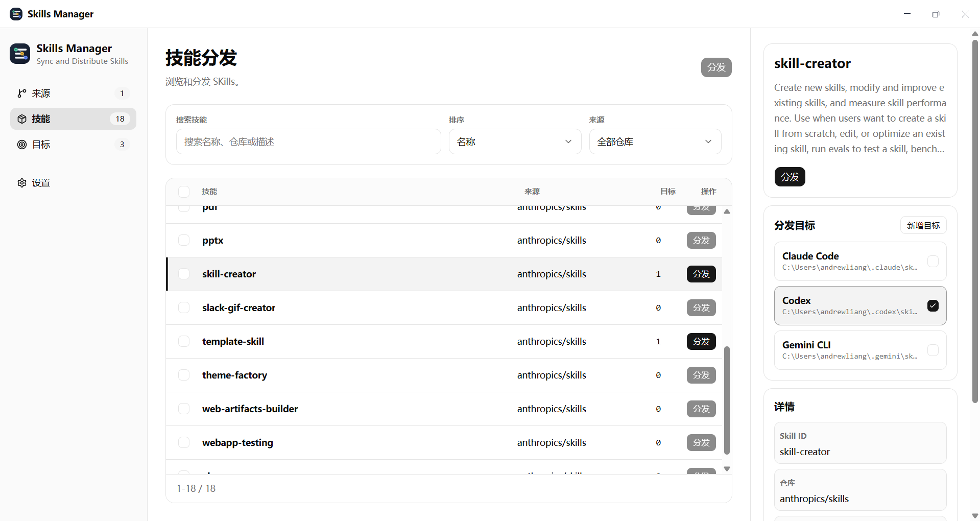The width and height of the screenshot is (980, 521).
Task: Open the 目标 targets page
Action: 73,145
